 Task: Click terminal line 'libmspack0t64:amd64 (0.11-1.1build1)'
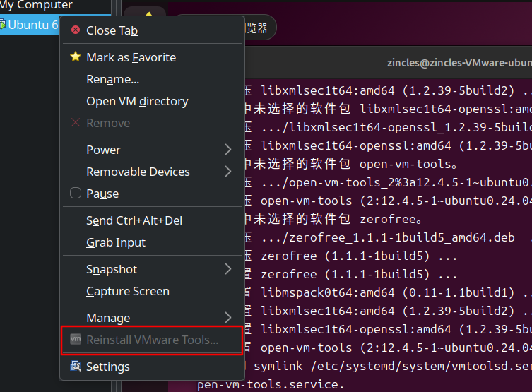(389, 292)
